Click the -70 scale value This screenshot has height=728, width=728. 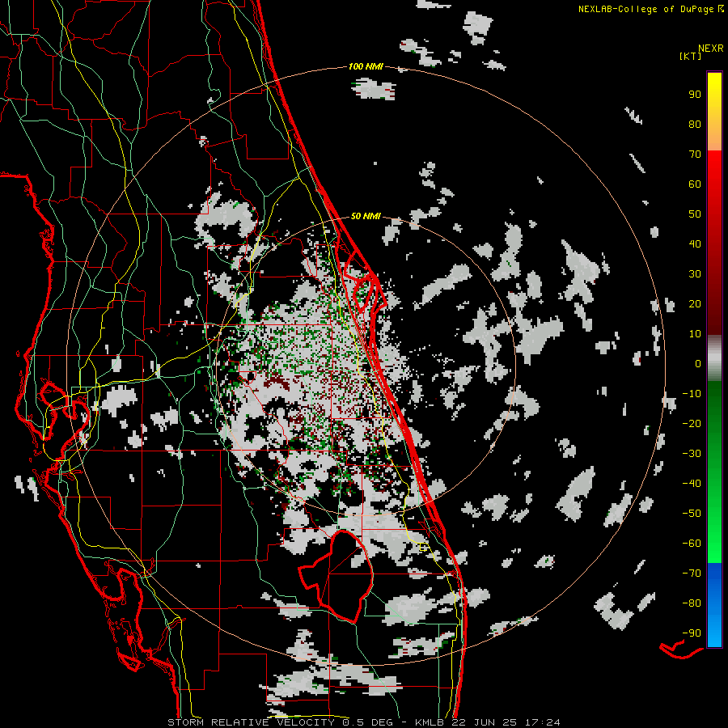[x=692, y=574]
